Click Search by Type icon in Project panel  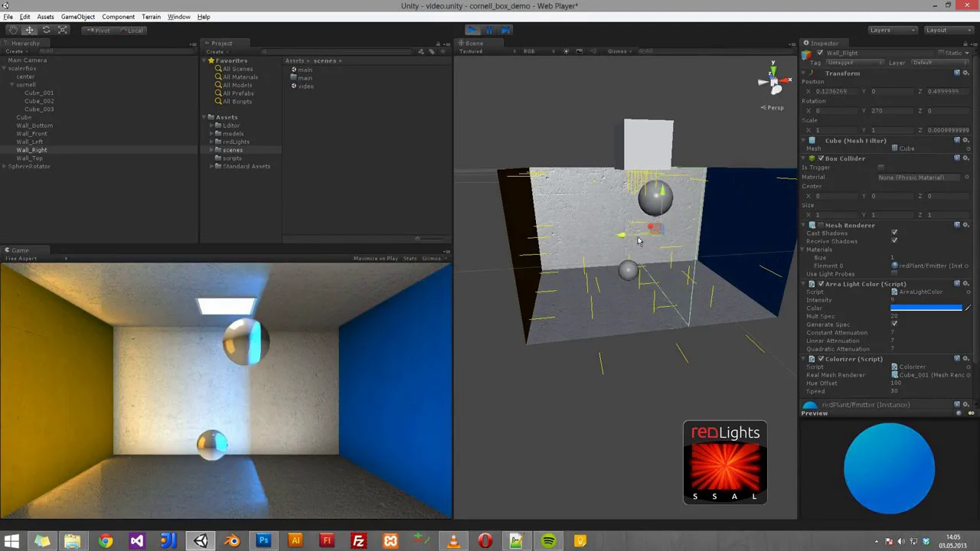(421, 51)
